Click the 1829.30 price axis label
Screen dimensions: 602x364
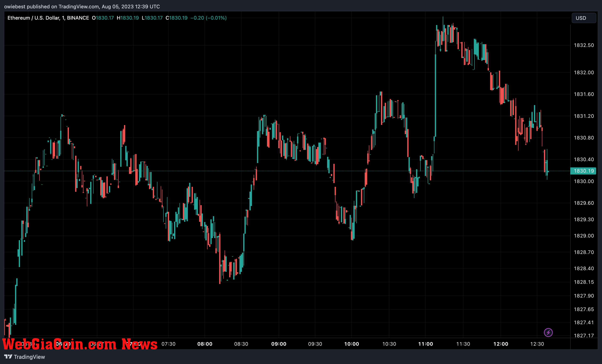tap(584, 220)
